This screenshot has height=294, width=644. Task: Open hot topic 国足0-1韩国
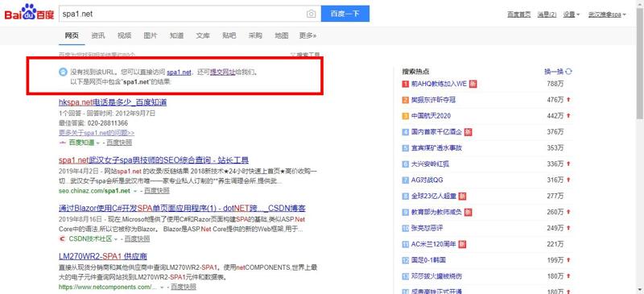click(x=429, y=260)
